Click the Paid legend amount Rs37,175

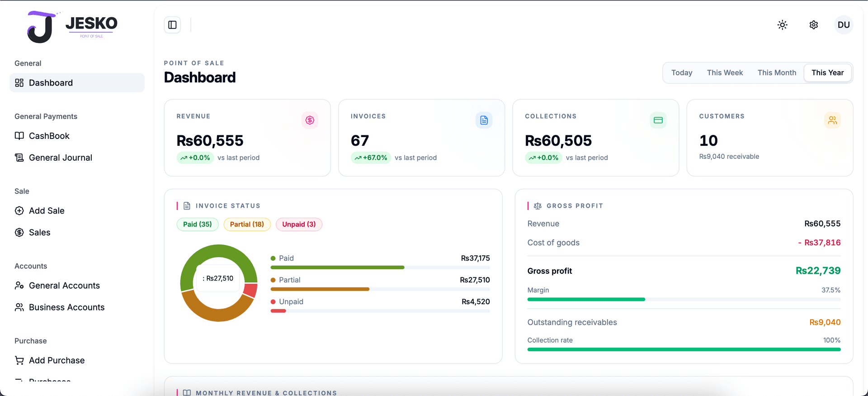pyautogui.click(x=475, y=258)
